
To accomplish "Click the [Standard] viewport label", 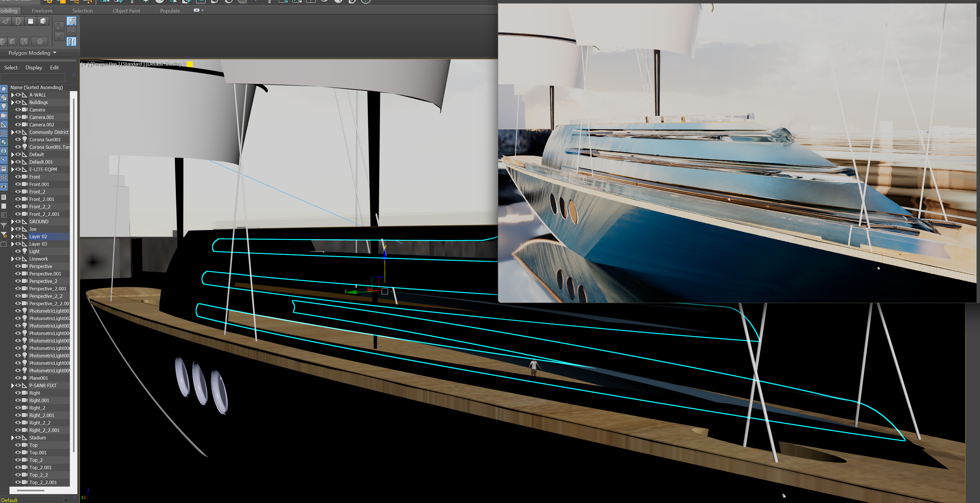I will pos(132,64).
